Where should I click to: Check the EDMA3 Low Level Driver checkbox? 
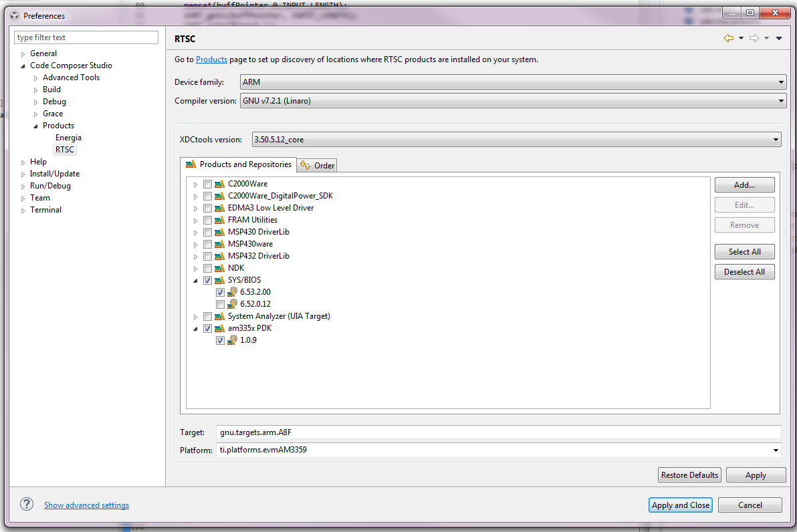207,208
